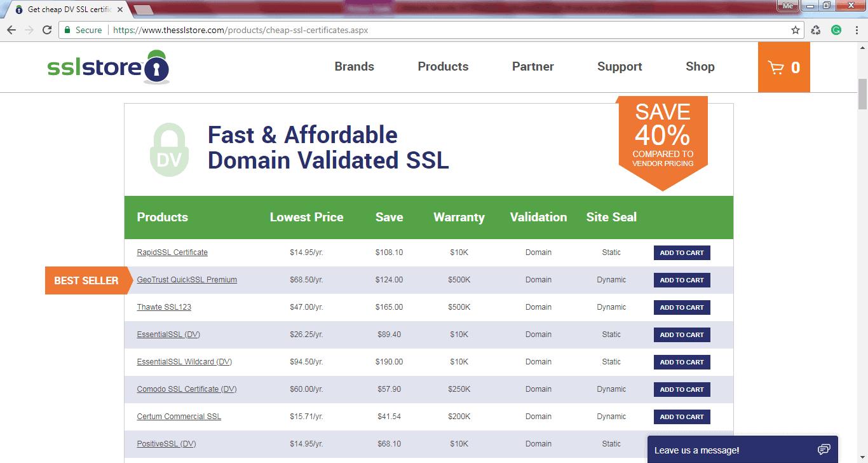Open Chrome's three-dot menu
Viewport: 868px width, 463px height.
click(857, 29)
